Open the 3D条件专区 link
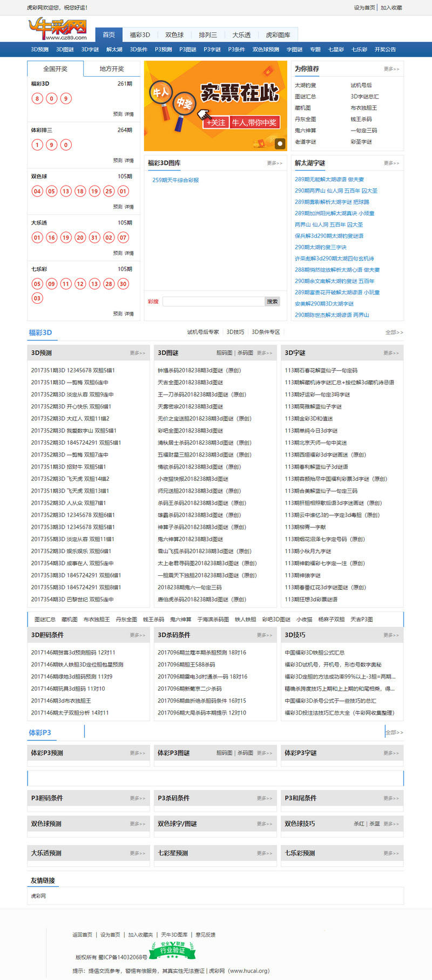Screen dimensions: 432x980 [x=266, y=332]
